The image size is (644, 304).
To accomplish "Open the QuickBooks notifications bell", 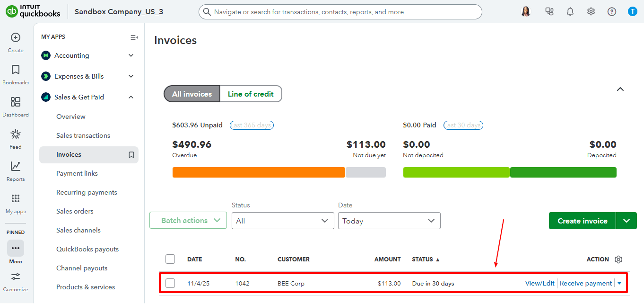I will tap(570, 11).
